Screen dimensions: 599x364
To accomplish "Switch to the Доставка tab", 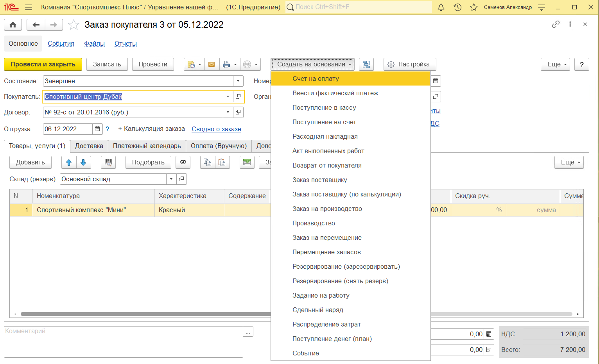I will 89,146.
